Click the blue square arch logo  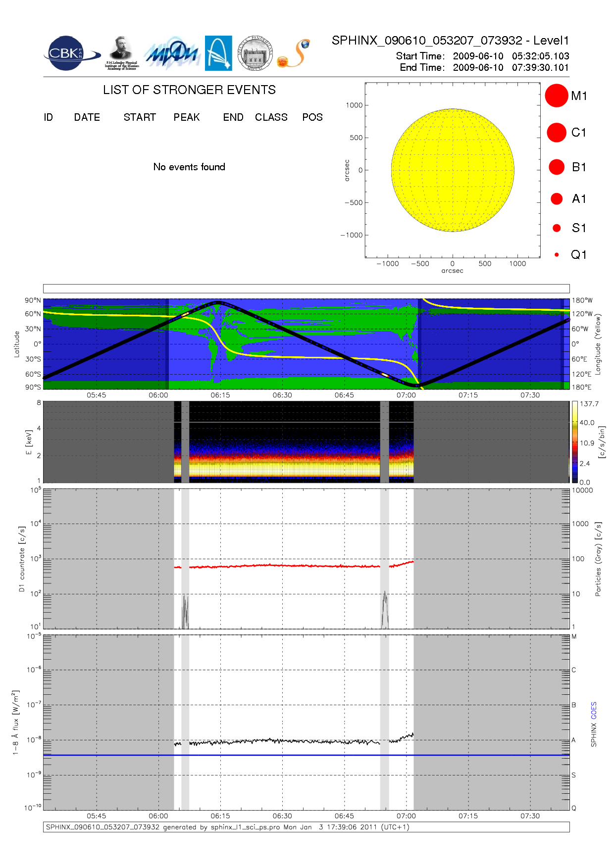point(218,53)
